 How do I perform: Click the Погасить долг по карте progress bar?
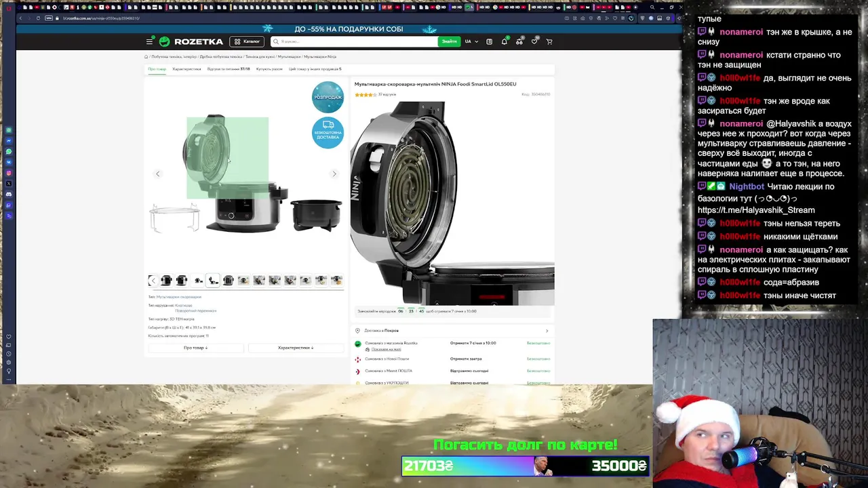tap(526, 466)
